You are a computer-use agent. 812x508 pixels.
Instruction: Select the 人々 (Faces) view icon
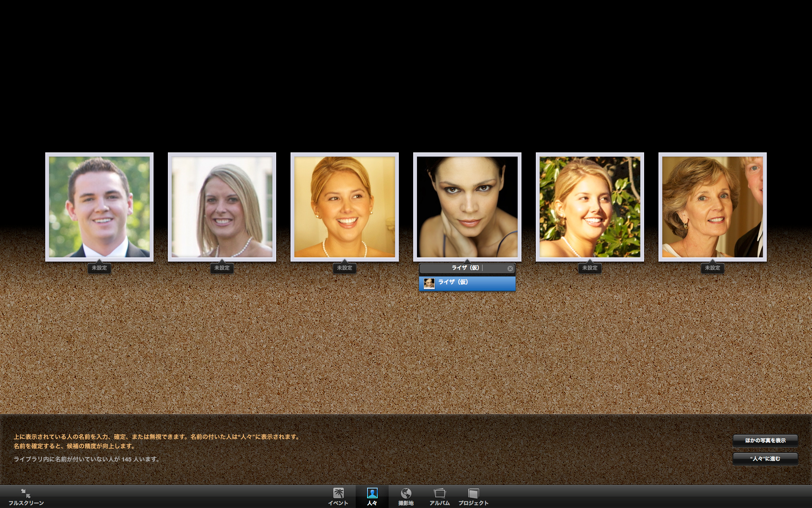[372, 496]
